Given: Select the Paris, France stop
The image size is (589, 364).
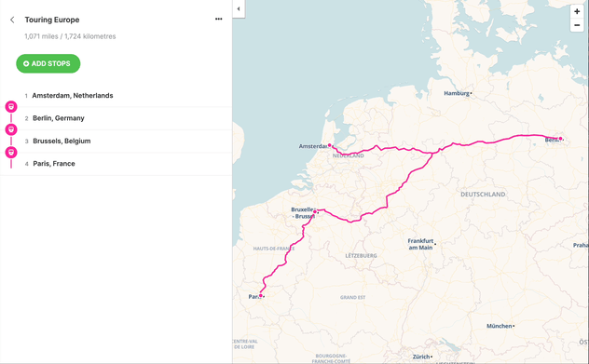Looking at the screenshot, I should pos(116,164).
